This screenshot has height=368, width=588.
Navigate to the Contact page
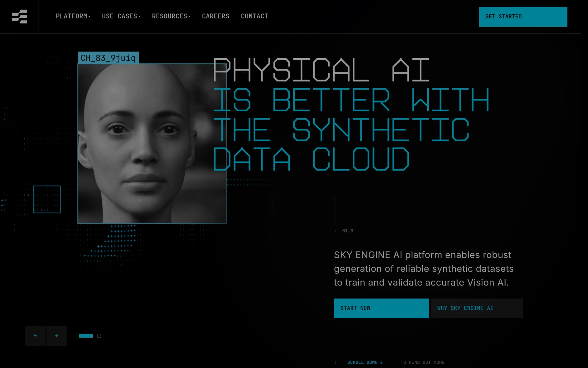(254, 16)
